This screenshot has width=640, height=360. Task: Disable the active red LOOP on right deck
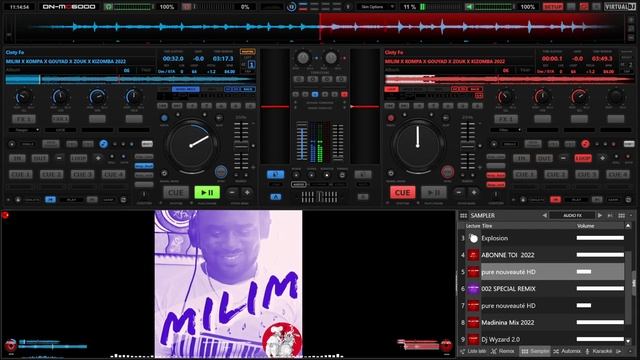(x=583, y=158)
